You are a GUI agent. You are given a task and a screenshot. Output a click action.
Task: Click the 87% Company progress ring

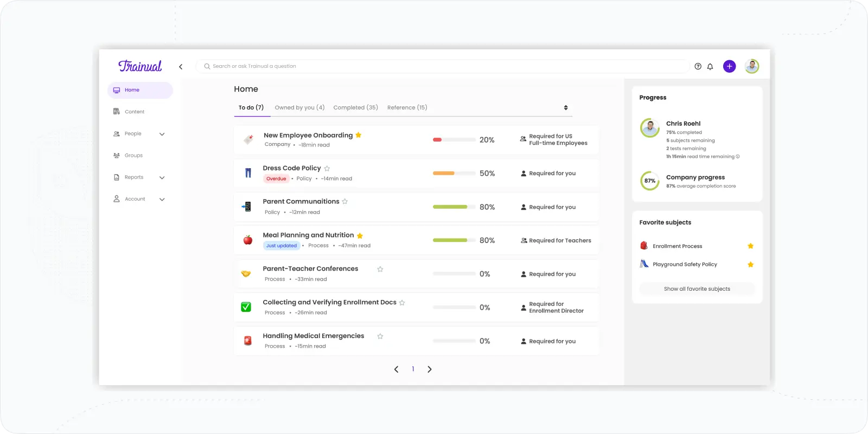(x=650, y=181)
